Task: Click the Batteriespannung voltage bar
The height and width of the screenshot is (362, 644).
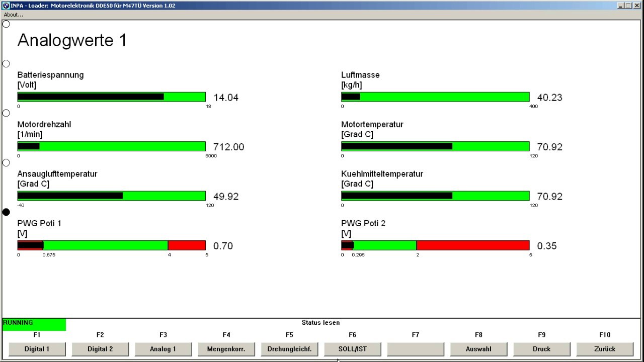Action: [x=112, y=97]
